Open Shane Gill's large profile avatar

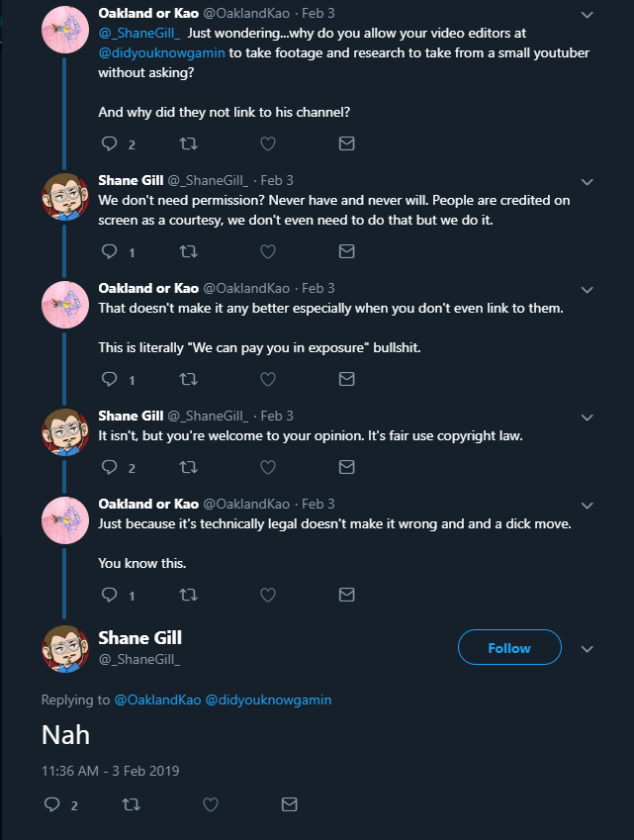pos(66,647)
